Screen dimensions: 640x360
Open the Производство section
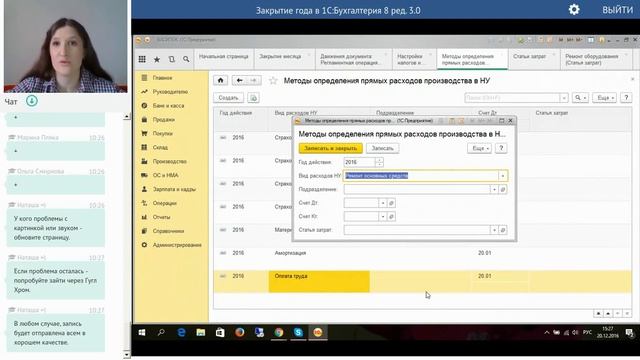pyautogui.click(x=169, y=161)
